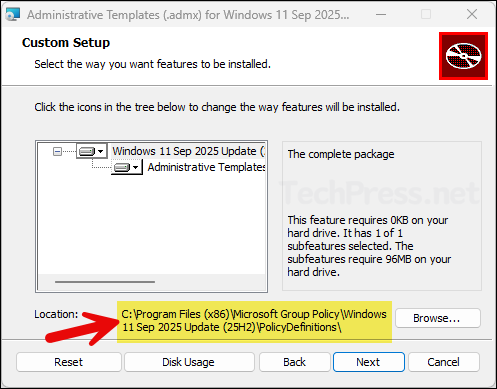Viewport: 497px width, 389px height.
Task: Select the Administrative Templates tree row
Action: (x=206, y=167)
